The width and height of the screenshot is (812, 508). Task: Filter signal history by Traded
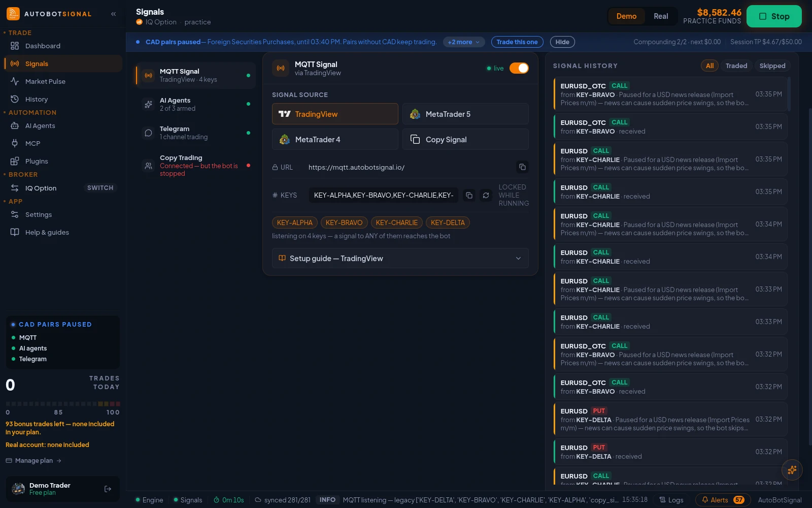pyautogui.click(x=736, y=66)
